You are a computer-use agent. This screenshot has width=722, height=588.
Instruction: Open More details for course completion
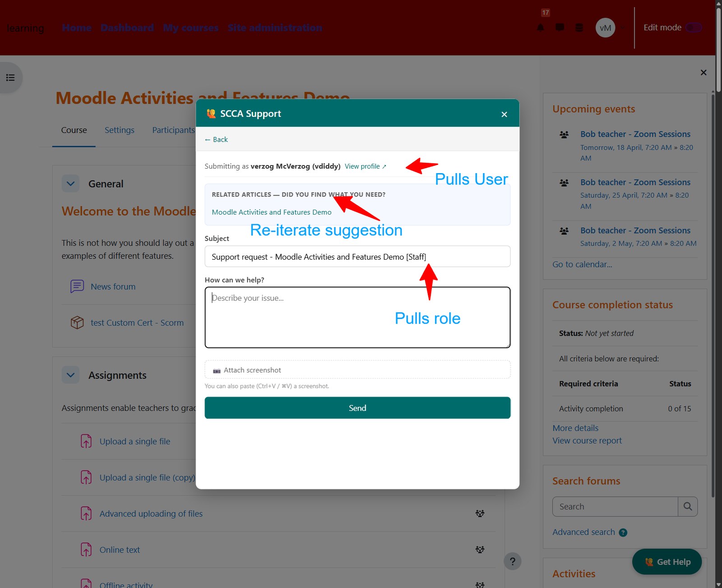(575, 428)
